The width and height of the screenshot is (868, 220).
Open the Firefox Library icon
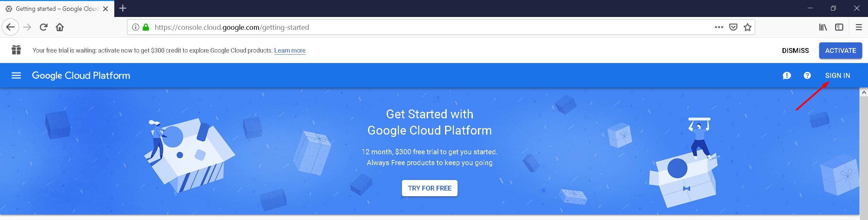823,27
